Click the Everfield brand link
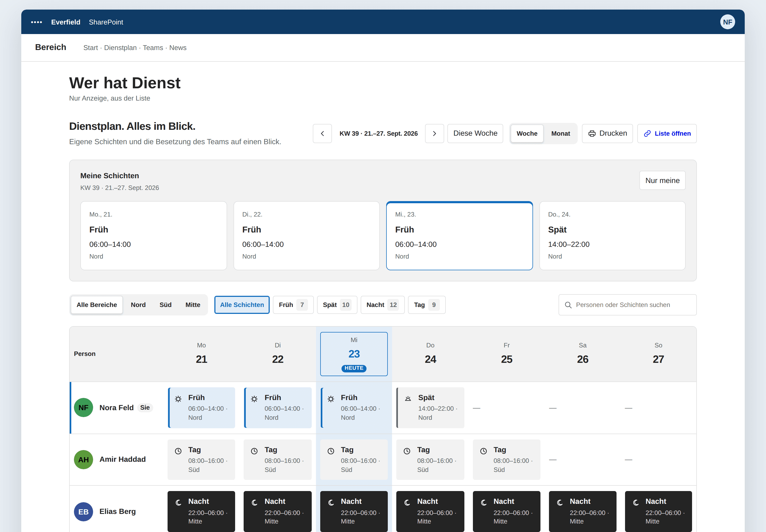Viewport: 766px width, 532px height. tap(66, 22)
